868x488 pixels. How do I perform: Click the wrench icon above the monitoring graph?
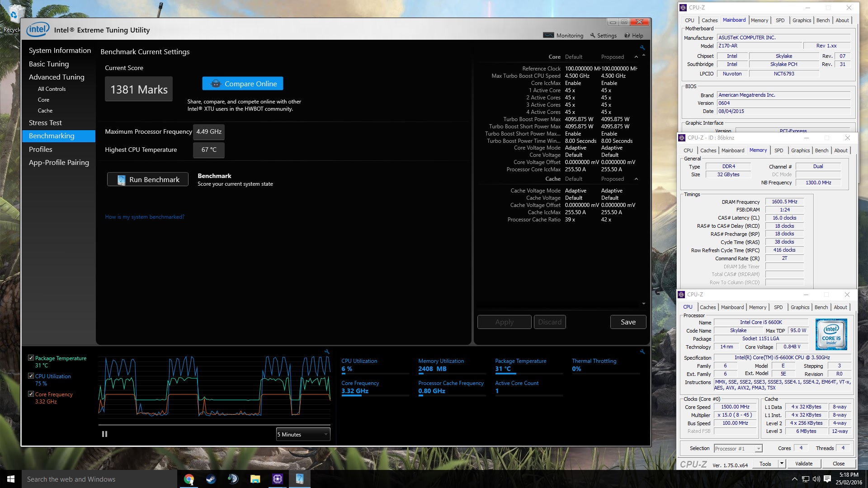(x=327, y=352)
